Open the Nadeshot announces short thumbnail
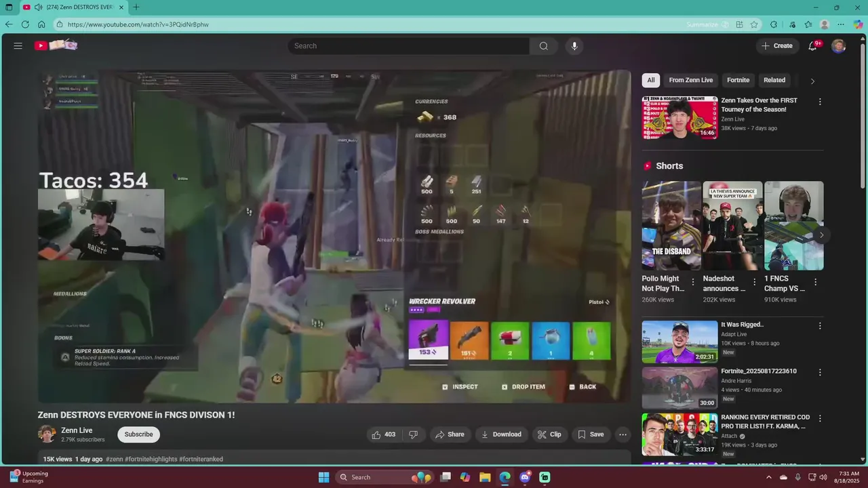This screenshot has width=868, height=488. click(x=732, y=226)
